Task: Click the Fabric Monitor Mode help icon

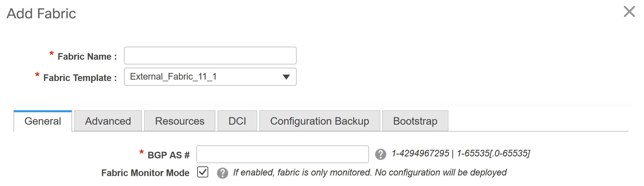Action: 222,173
